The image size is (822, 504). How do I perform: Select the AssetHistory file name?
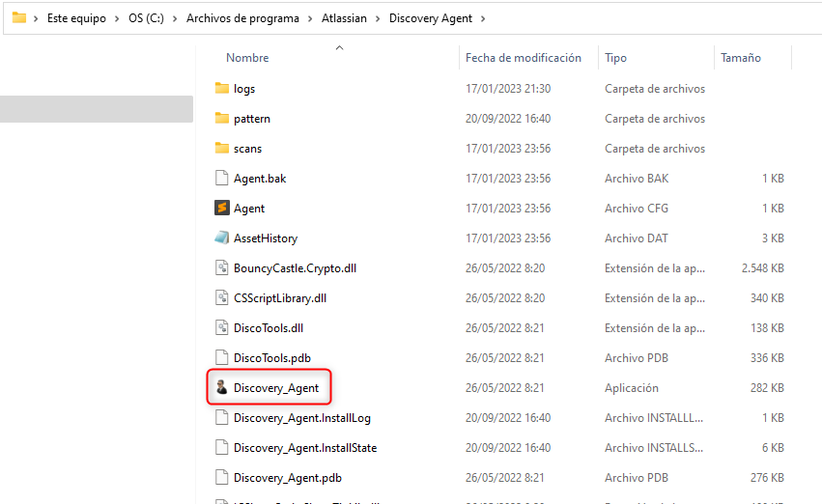266,238
